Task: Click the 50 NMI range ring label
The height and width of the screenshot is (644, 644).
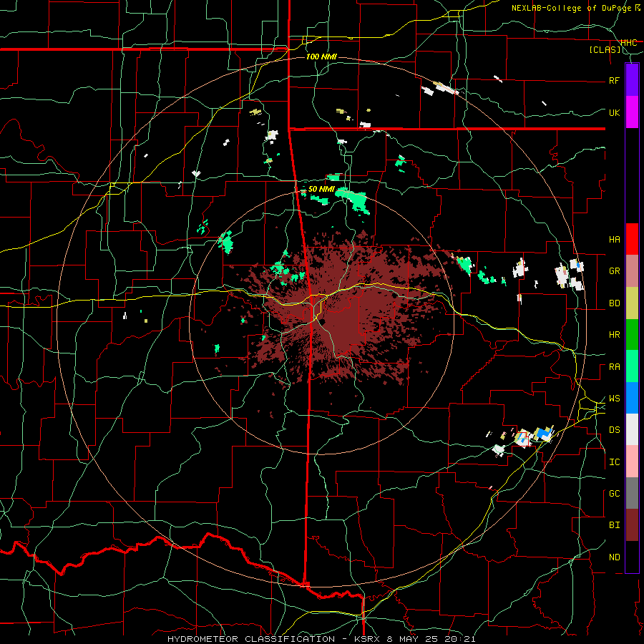Action: click(x=321, y=190)
